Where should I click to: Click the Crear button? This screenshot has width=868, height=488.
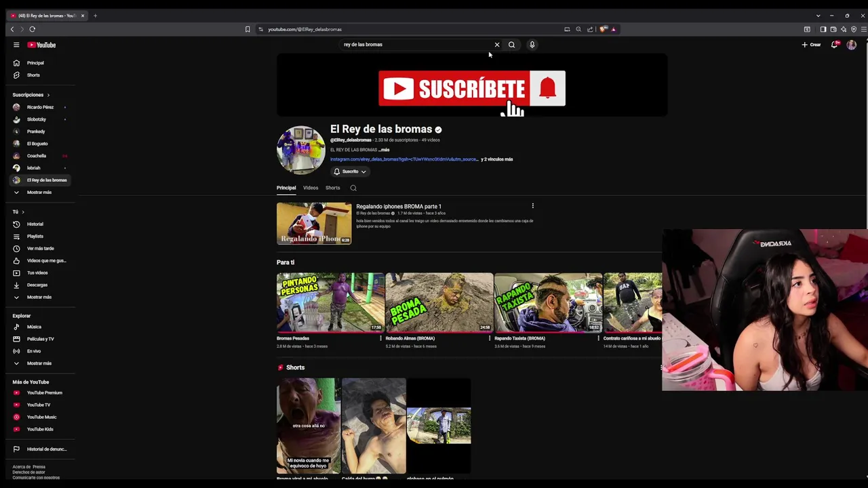[811, 45]
